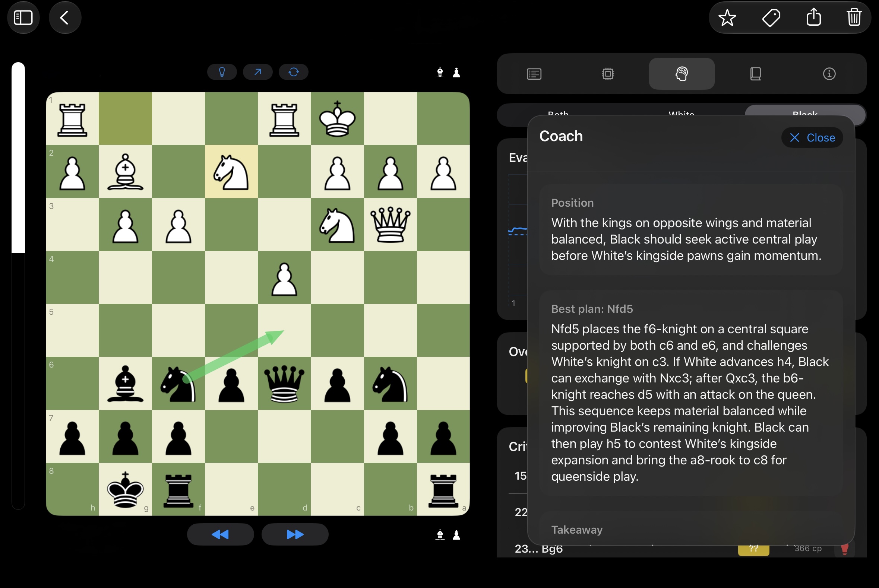Image resolution: width=879 pixels, height=588 pixels.
Task: Flip the board with rotate icon
Action: point(293,72)
